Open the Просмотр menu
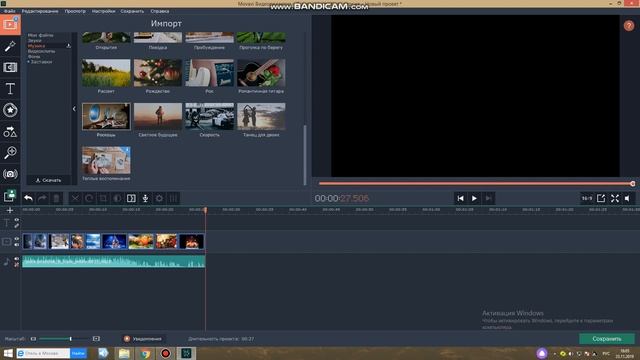This screenshot has height=360, width=640. tap(75, 11)
